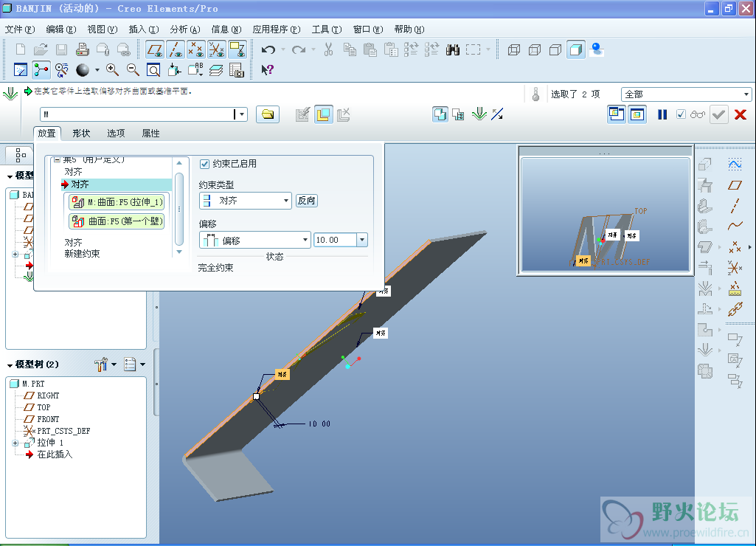Toggle showing the component in a separate window
Screen dimensions: 756x546
point(616,114)
